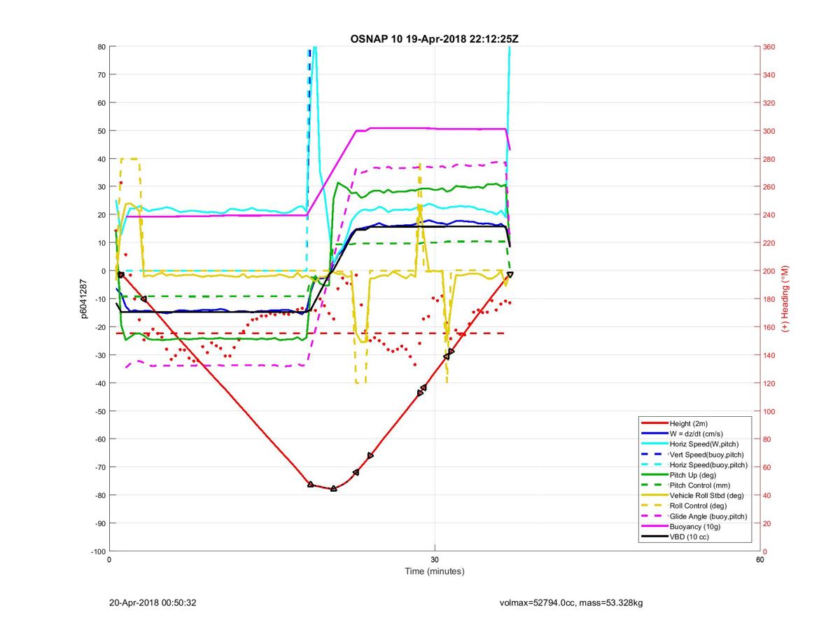
Task: Click the right axis tick label 100
Action: coord(769,411)
